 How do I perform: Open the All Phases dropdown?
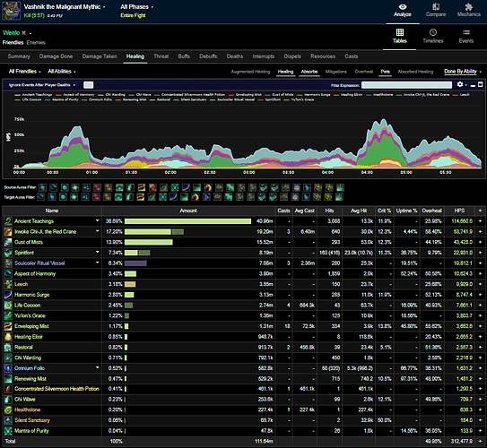[136, 7]
